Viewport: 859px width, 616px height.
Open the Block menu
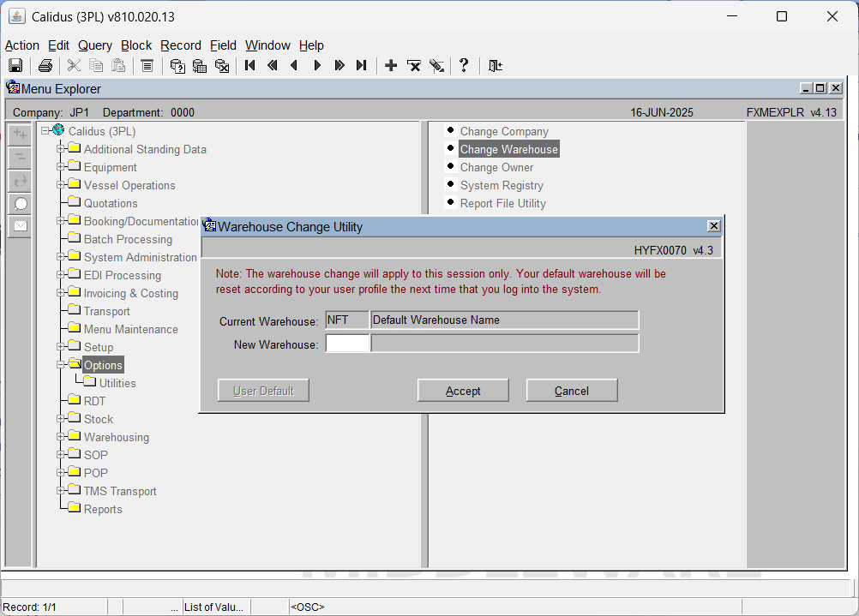click(135, 45)
